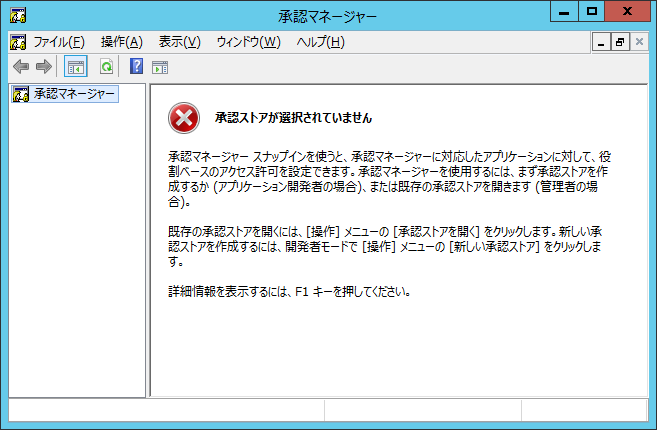Screen dimensions: 657x430
Task: Click the title bar 承認マネージャー app icon
Action: coord(18,16)
